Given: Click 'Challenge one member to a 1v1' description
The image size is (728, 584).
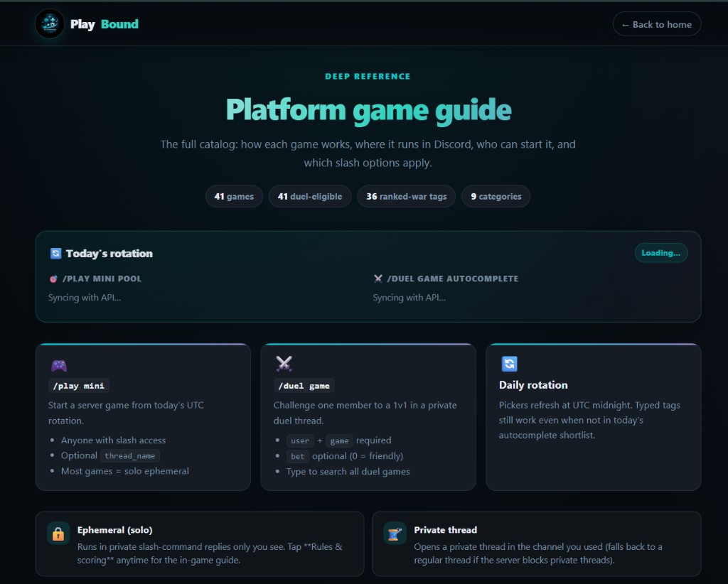Looking at the screenshot, I should tap(365, 413).
